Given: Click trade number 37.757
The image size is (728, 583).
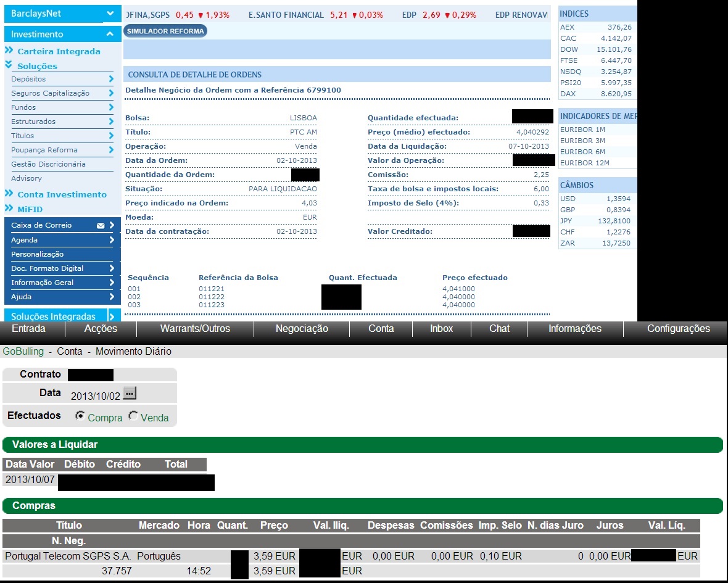Looking at the screenshot, I should (x=117, y=571).
